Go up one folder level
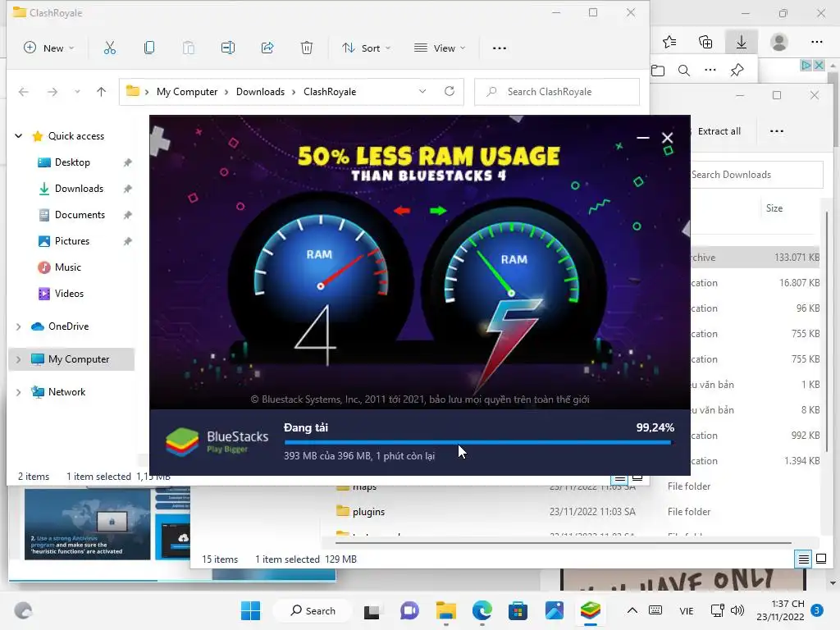 [x=101, y=92]
